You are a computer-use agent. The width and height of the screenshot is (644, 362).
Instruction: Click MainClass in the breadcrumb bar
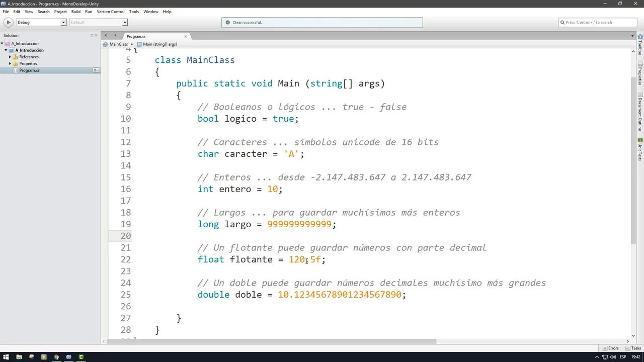pyautogui.click(x=119, y=44)
